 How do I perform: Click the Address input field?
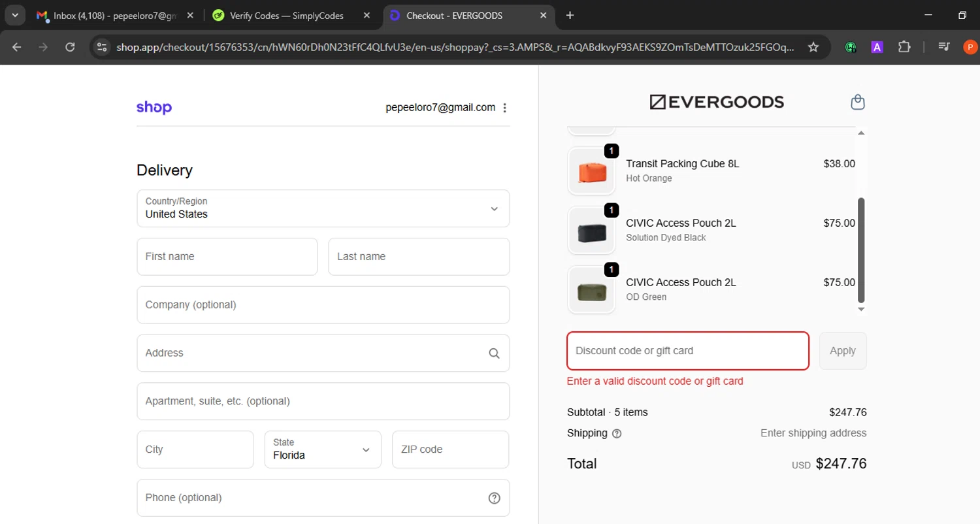point(323,353)
